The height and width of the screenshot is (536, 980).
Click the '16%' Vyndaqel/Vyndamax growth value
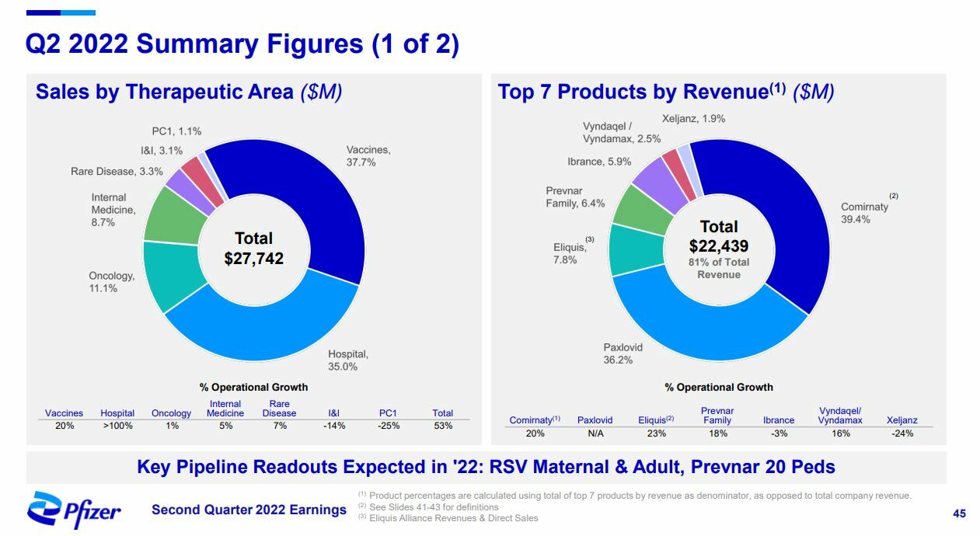tap(841, 433)
